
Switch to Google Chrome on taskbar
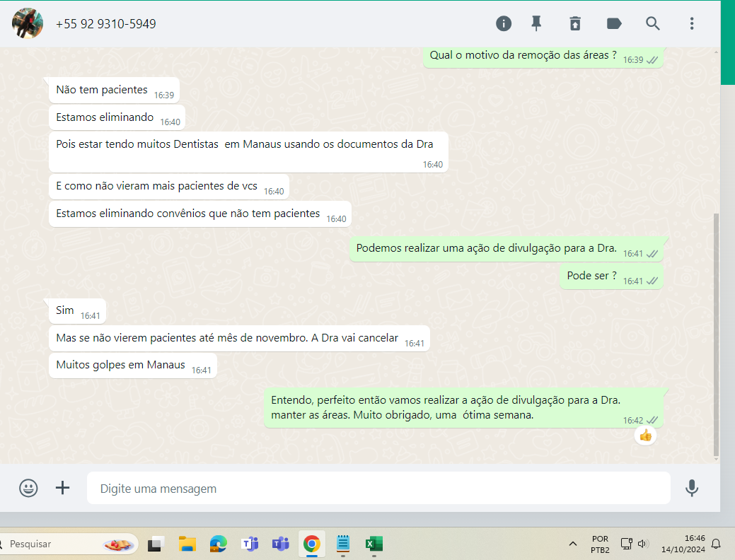312,544
